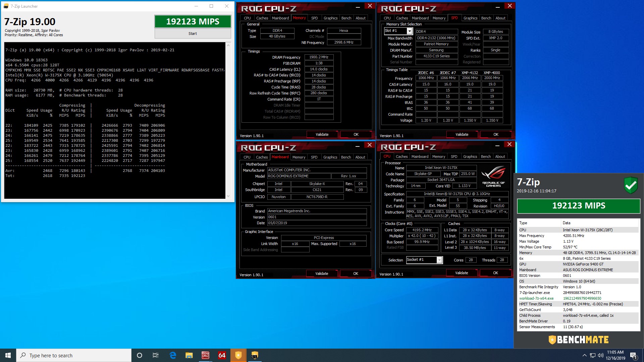Open network tray icon
The width and height of the screenshot is (644, 362).
pyautogui.click(x=593, y=355)
